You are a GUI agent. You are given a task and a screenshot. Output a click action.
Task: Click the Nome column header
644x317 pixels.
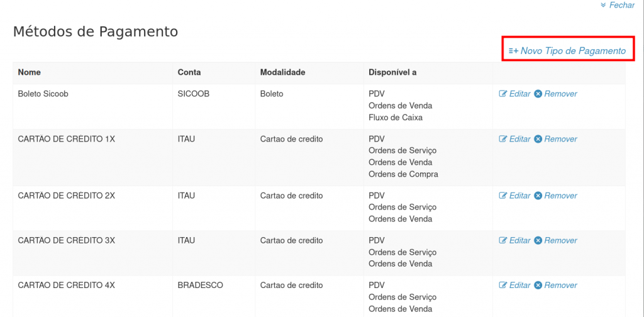click(x=30, y=72)
